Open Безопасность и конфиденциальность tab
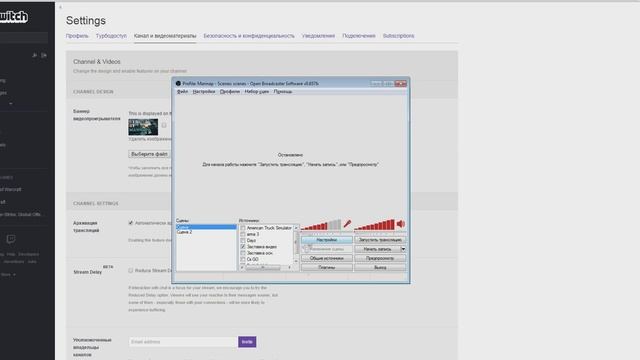 click(249, 36)
